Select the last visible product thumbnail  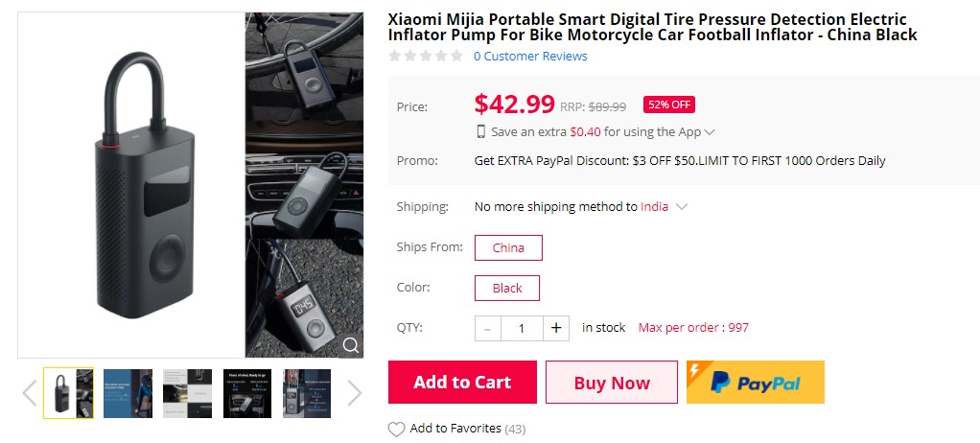click(x=307, y=393)
